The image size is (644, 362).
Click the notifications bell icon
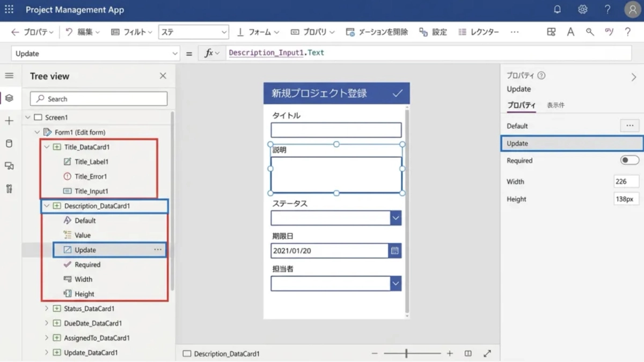557,10
